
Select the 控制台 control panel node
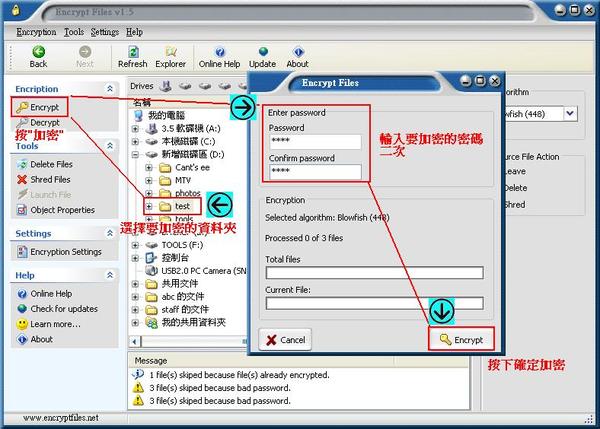(x=167, y=258)
